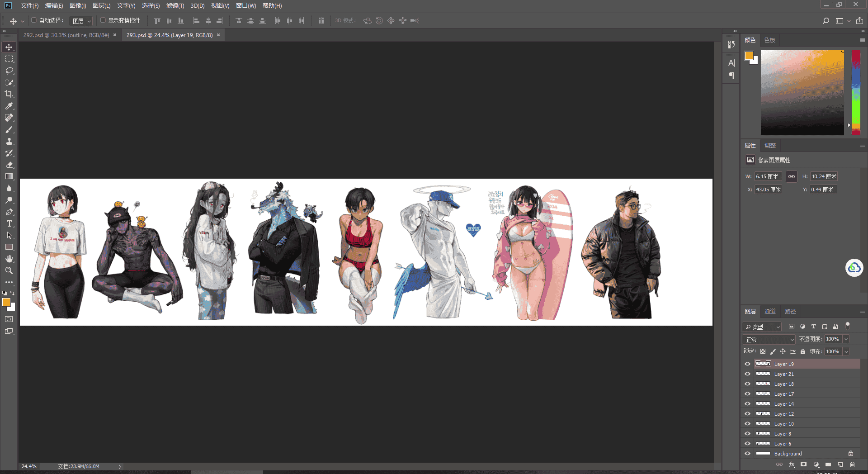868x474 pixels.
Task: Select the Zoom tool
Action: point(9,270)
